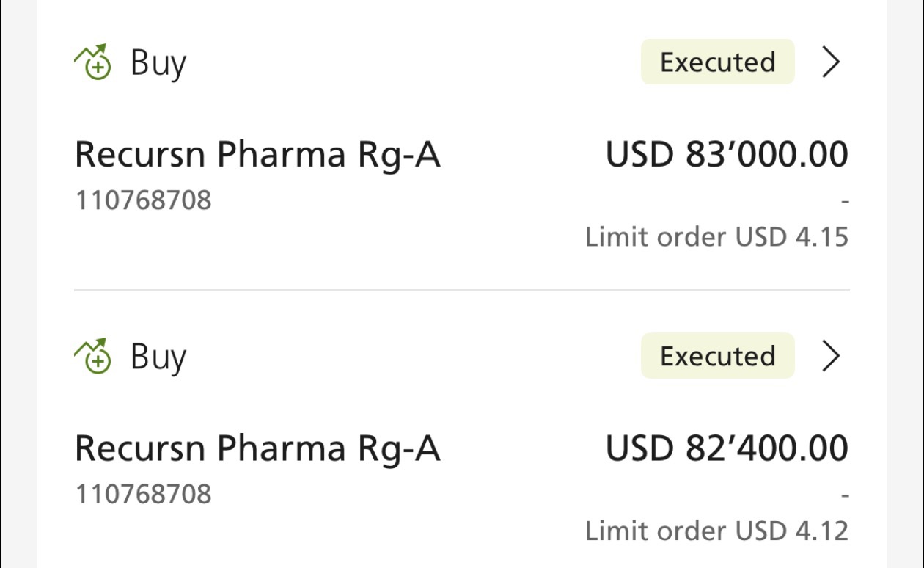Click the Limit order USD 4.15 text
Image resolution: width=924 pixels, height=568 pixels.
716,237
